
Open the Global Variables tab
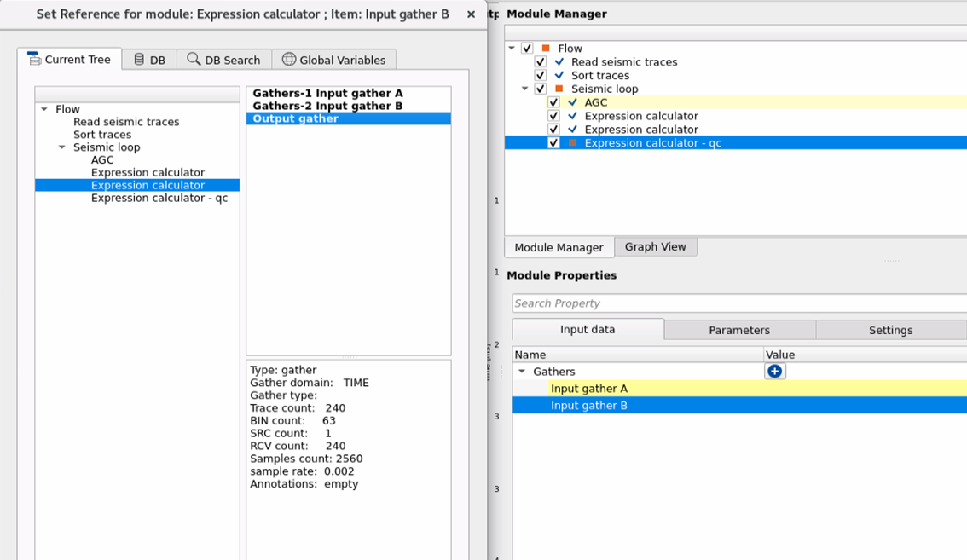click(333, 60)
